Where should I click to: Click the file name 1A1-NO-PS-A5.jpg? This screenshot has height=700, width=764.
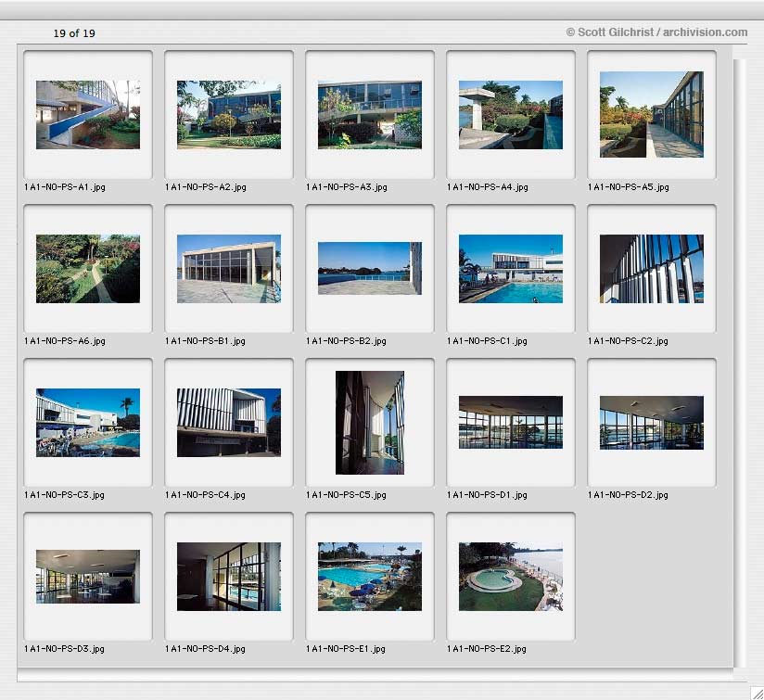pos(628,187)
